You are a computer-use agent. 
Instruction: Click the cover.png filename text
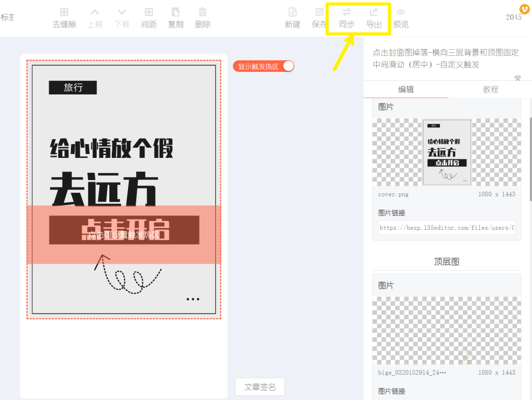tap(393, 194)
